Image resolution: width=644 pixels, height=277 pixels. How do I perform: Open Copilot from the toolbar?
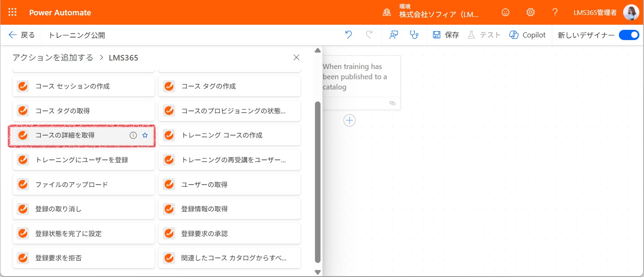coord(528,35)
